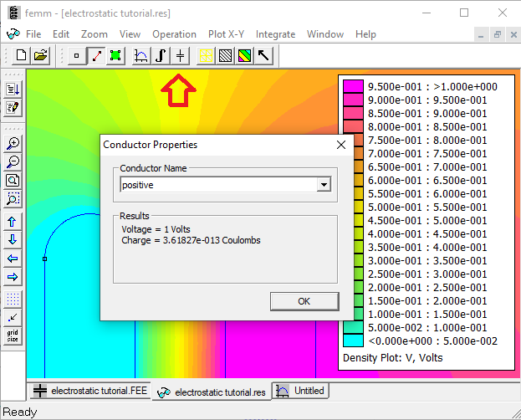Viewport: 521px width, 420px height.
Task: Minimize the inner document window
Action: click(481, 34)
